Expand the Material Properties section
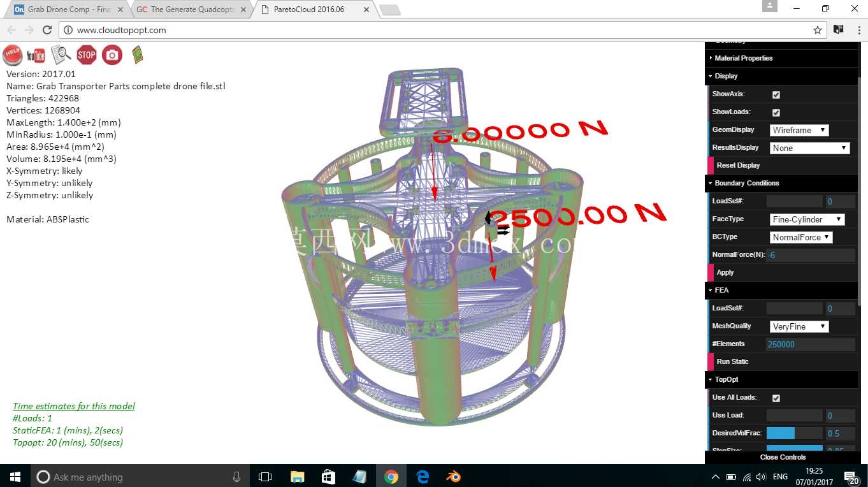Viewport: 868px width, 487px height. pyautogui.click(x=781, y=58)
